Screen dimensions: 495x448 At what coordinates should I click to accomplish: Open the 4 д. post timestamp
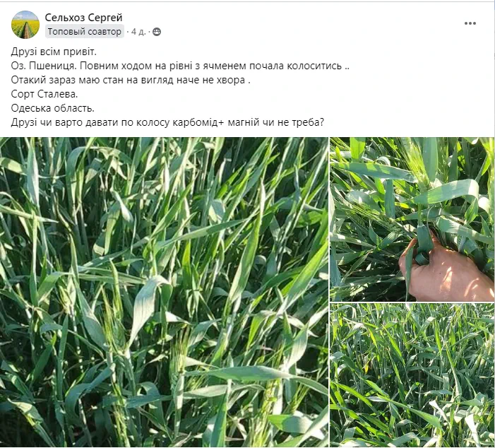[138, 32]
